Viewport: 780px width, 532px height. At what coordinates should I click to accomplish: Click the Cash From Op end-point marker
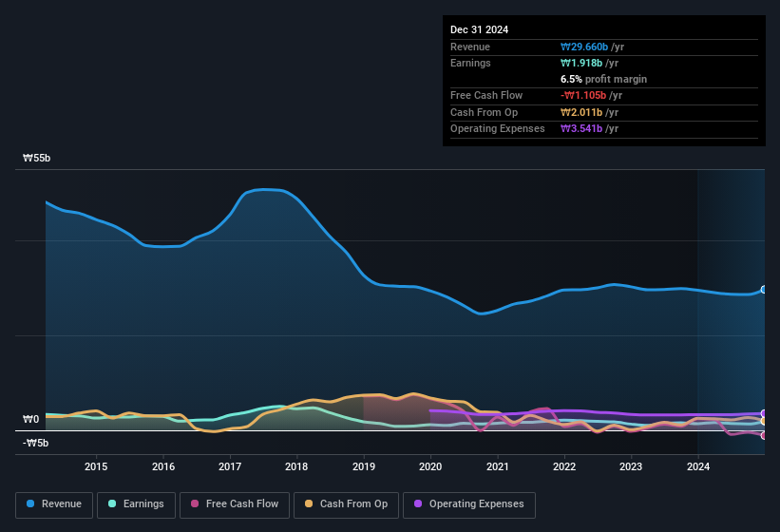pyautogui.click(x=764, y=421)
